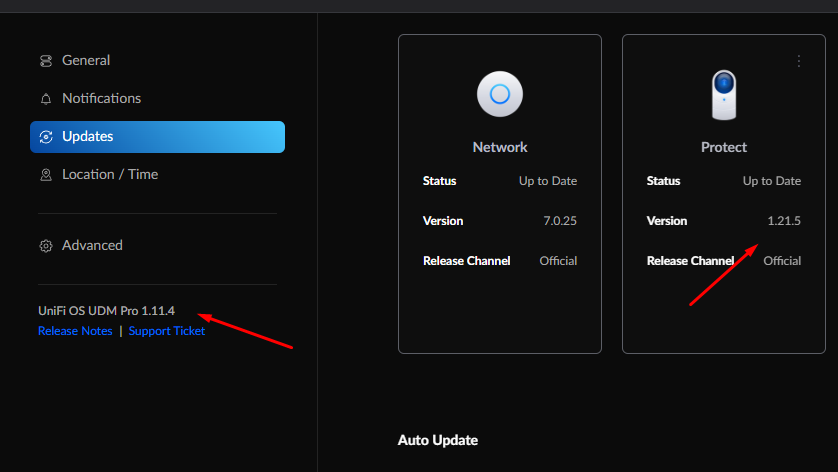Click the Updates sync icon in sidebar
The width and height of the screenshot is (838, 472).
tap(45, 137)
